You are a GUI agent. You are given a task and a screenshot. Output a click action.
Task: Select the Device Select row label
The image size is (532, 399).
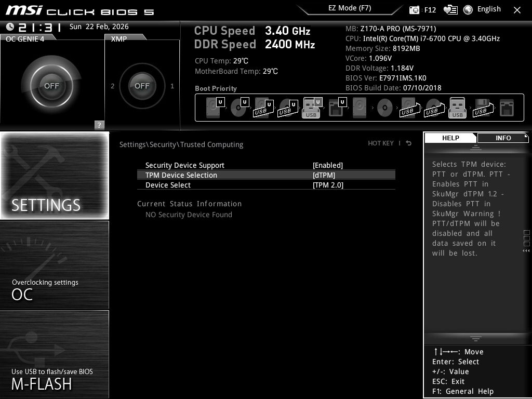pos(168,185)
